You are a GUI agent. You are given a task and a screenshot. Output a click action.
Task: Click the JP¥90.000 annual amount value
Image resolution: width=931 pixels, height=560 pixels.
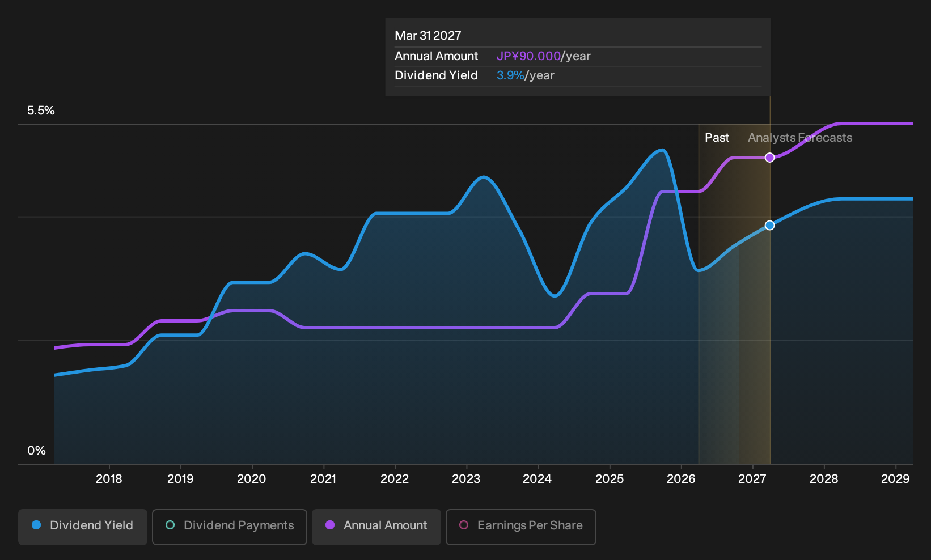[x=528, y=56]
